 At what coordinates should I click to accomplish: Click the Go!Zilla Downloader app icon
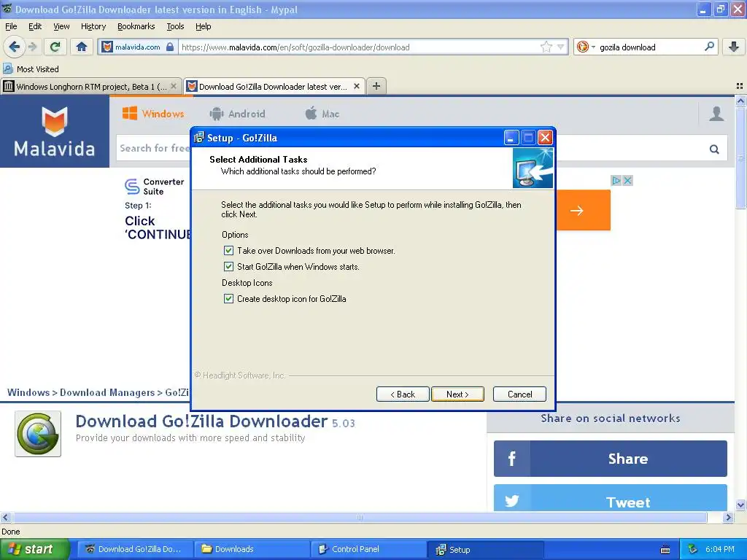38,434
